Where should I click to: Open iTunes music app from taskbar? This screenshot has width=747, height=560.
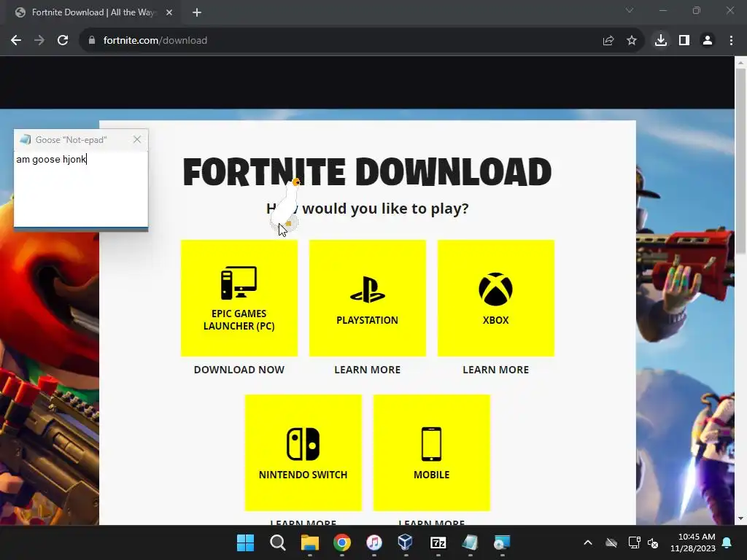[x=374, y=542]
